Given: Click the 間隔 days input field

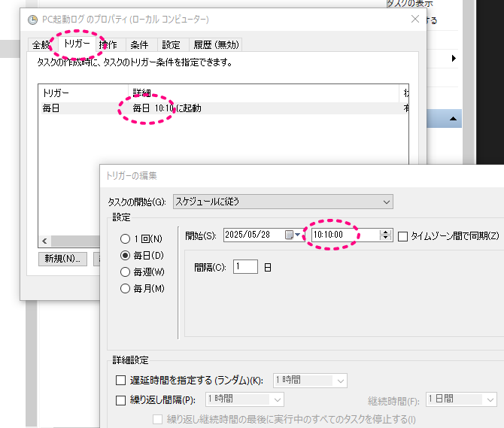Looking at the screenshot, I should coord(245,266).
